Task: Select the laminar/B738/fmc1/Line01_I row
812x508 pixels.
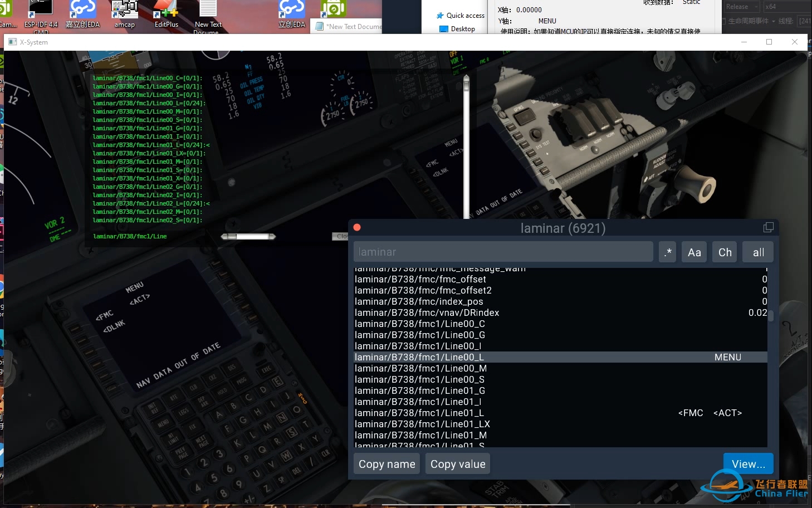Action: click(x=561, y=402)
